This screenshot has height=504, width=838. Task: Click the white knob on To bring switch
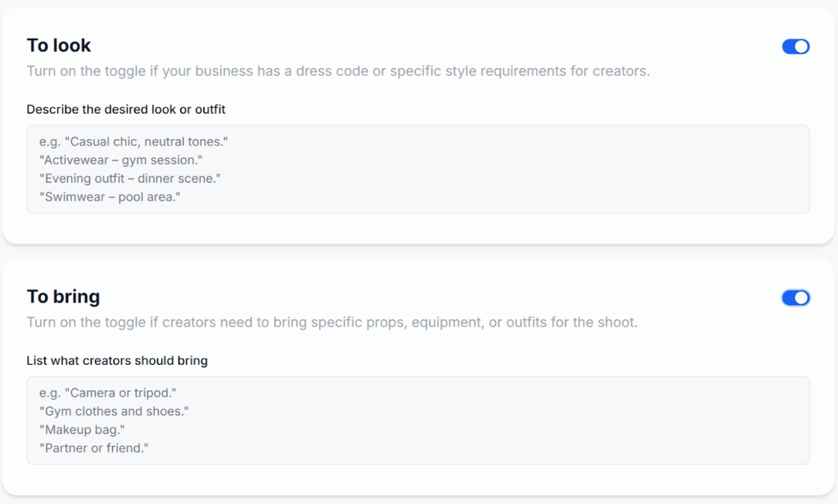pos(802,298)
